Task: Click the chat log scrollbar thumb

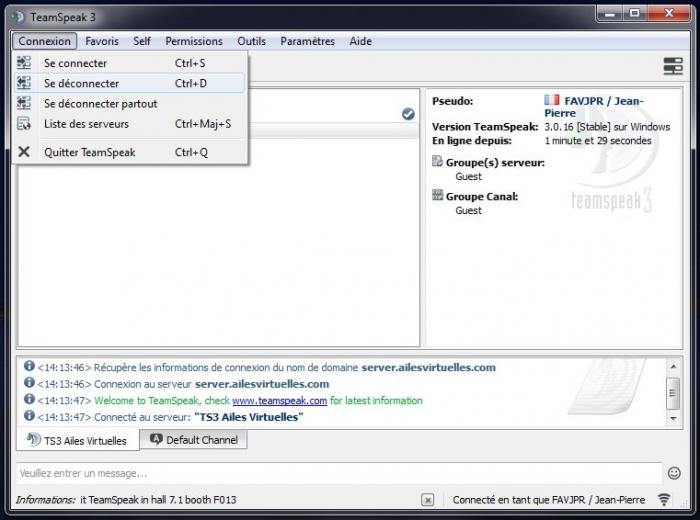Action: [x=673, y=393]
